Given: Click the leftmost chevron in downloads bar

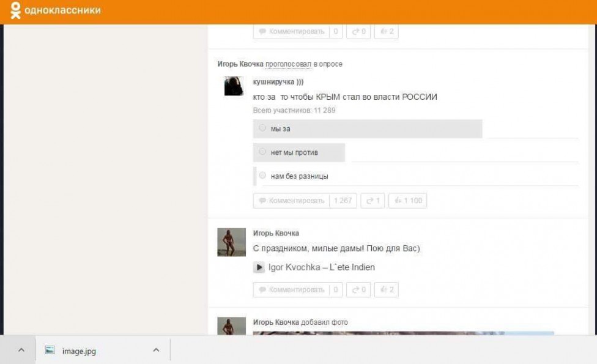Looking at the screenshot, I should coord(21,351).
